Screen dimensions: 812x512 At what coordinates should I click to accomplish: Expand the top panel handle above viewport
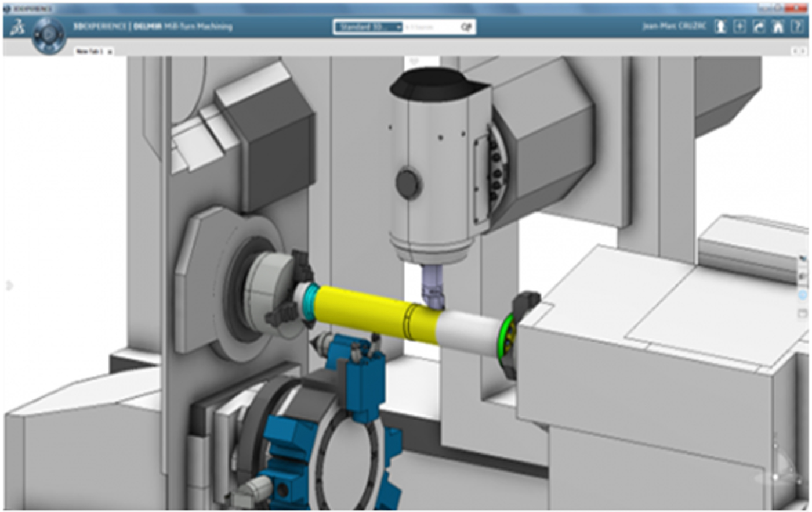[414, 60]
